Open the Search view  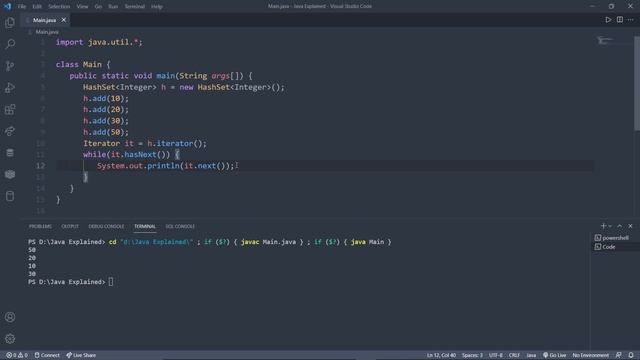coord(10,44)
